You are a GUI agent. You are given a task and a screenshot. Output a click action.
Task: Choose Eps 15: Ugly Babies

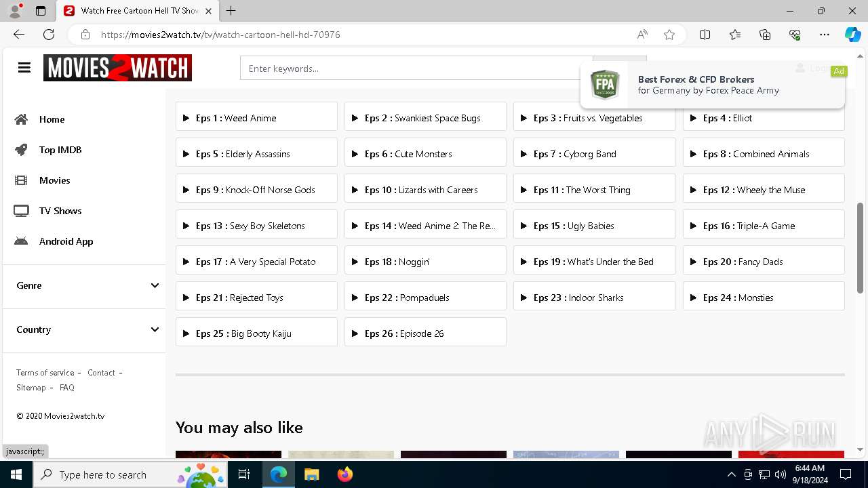pos(595,226)
